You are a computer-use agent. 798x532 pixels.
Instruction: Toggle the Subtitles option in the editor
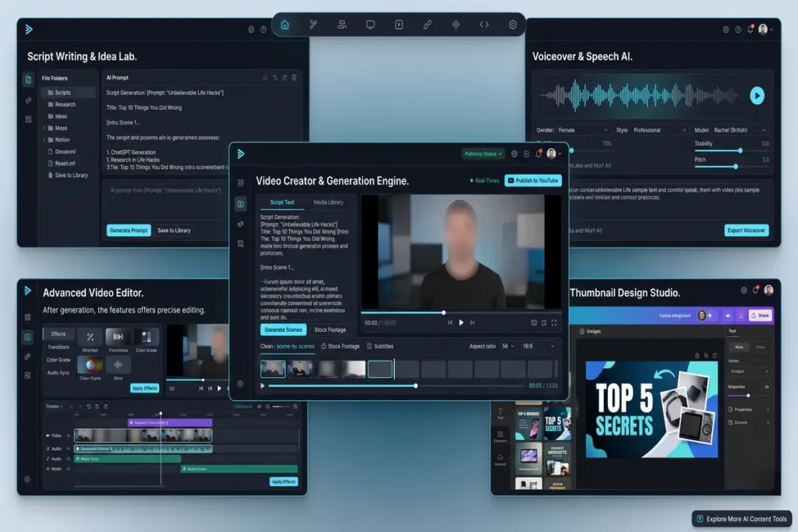click(383, 346)
